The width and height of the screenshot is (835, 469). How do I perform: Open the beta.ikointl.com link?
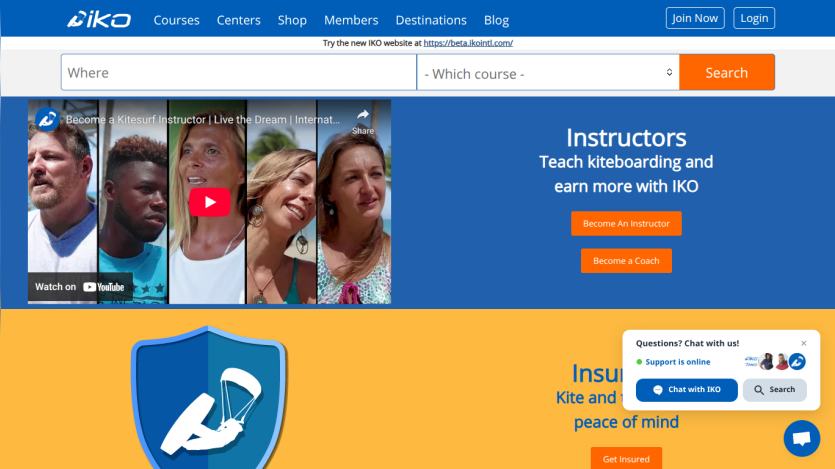[x=468, y=43]
